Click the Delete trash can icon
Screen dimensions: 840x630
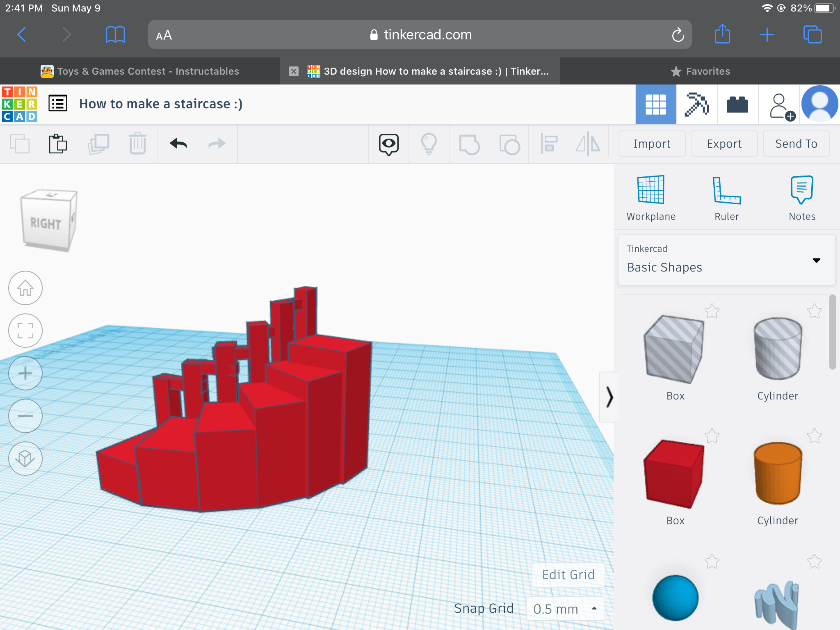[138, 144]
